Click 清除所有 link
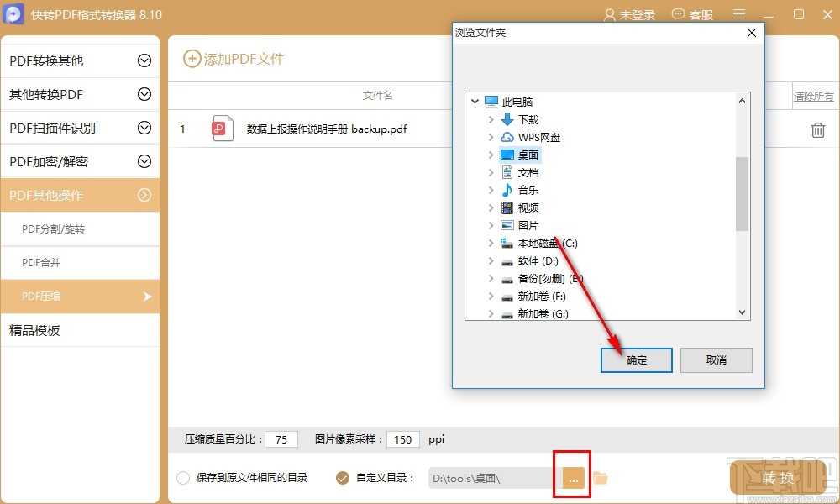Image resolution: width=840 pixels, height=504 pixels. 814,97
